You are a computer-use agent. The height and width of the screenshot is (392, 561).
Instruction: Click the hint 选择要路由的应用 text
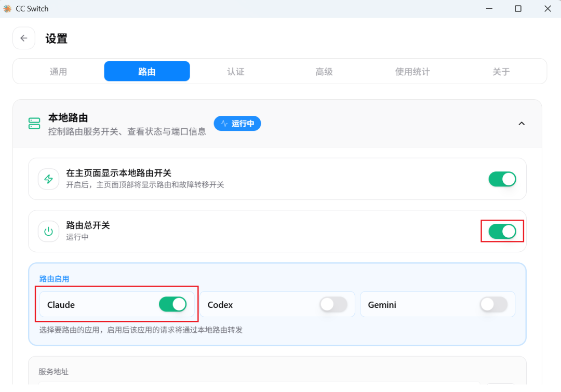point(141,330)
